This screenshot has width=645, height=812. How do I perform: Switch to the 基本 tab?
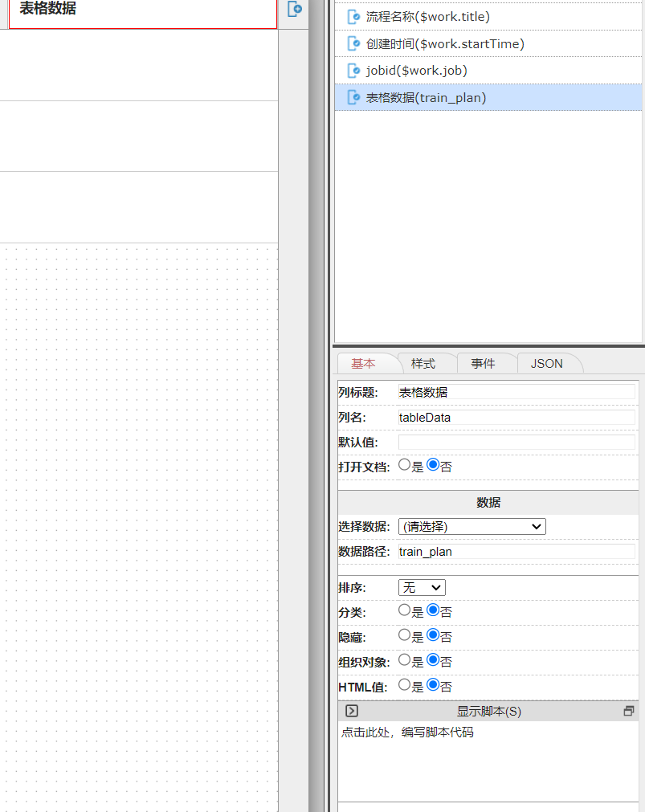363,364
